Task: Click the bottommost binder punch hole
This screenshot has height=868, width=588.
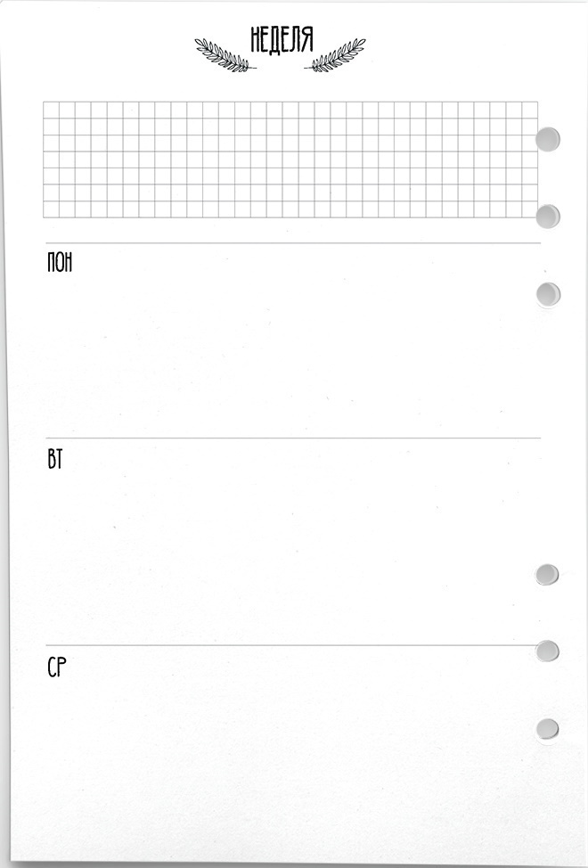Action: pos(547,728)
